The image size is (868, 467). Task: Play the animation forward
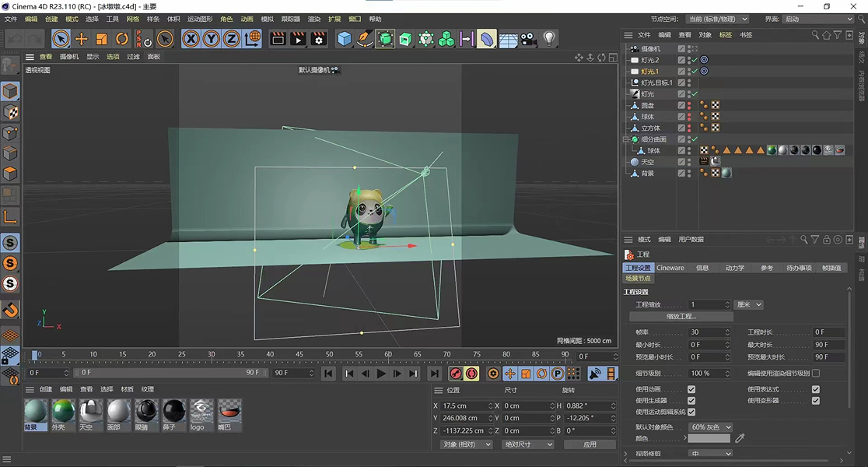coord(381,374)
